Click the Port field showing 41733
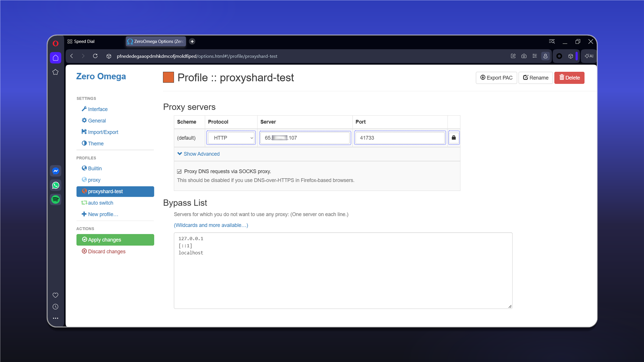The image size is (644, 362). click(400, 138)
